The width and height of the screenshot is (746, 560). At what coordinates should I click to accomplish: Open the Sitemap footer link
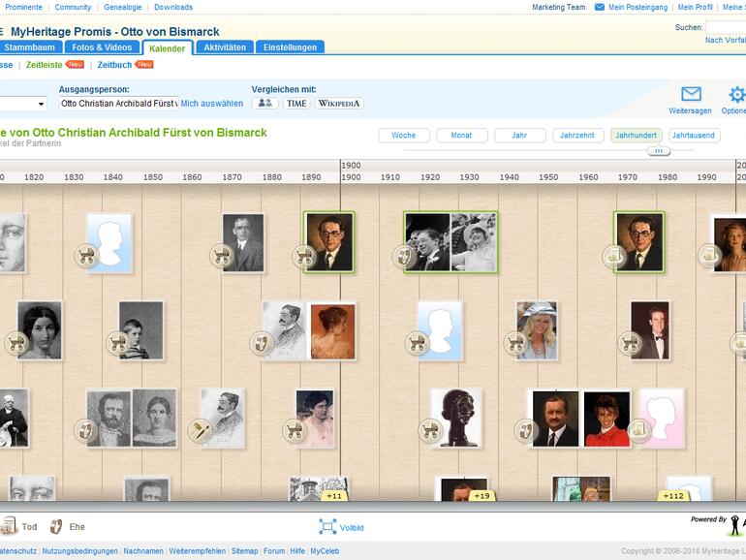coord(244,551)
